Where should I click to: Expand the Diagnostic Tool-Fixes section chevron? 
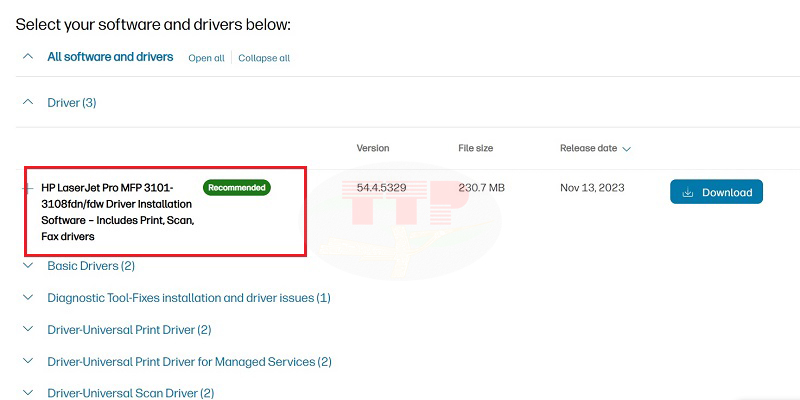pyautogui.click(x=29, y=297)
